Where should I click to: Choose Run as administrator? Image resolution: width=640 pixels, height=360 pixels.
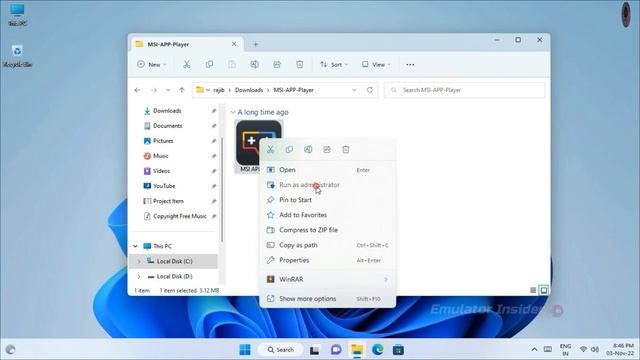coord(327,185)
